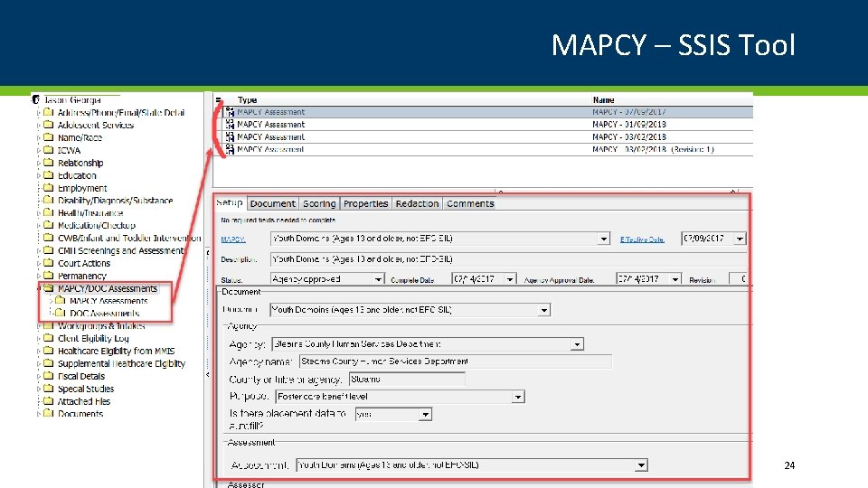Select CMH Screenings and Assessments node

tap(120, 250)
